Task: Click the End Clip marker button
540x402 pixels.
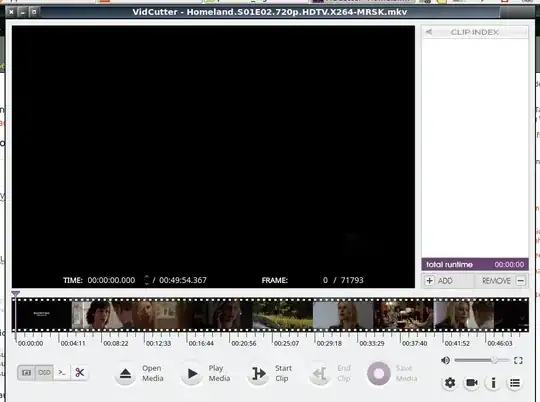Action: (320, 374)
